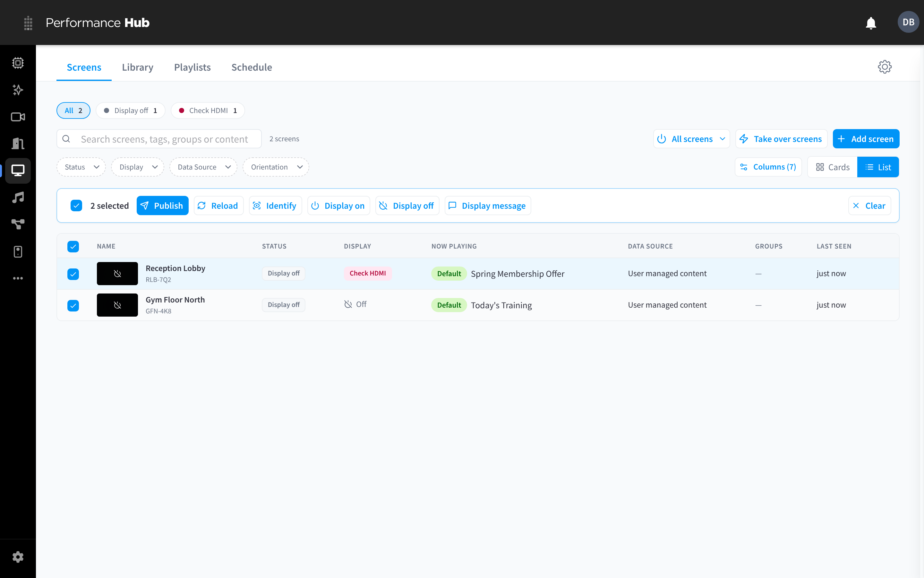Click the Display message button

488,206
